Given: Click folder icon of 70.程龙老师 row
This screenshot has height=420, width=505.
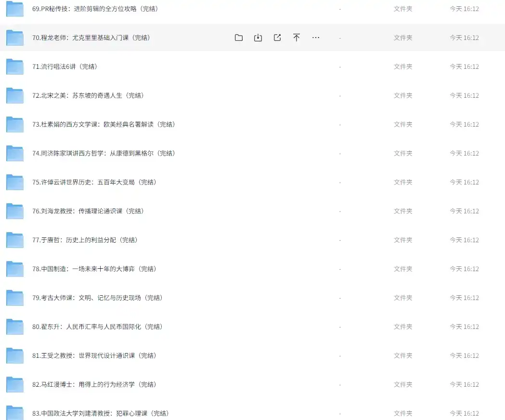Looking at the screenshot, I should pos(15,38).
